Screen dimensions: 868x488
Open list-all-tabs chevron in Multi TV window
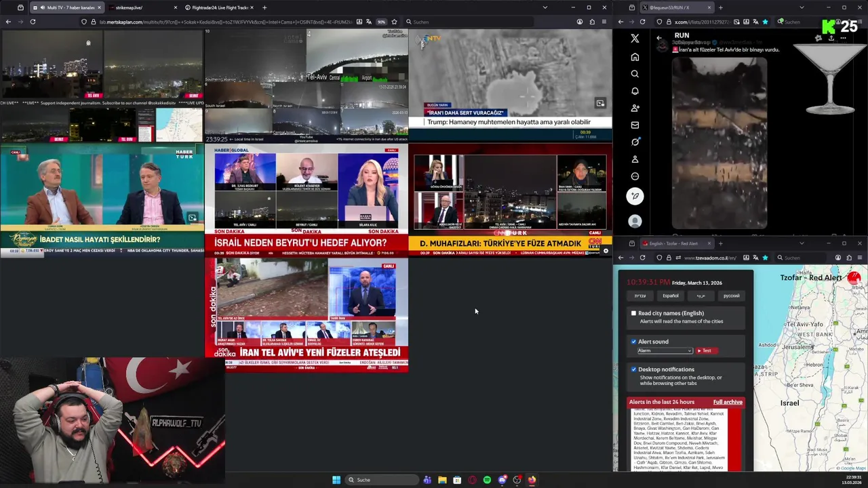(x=545, y=7)
